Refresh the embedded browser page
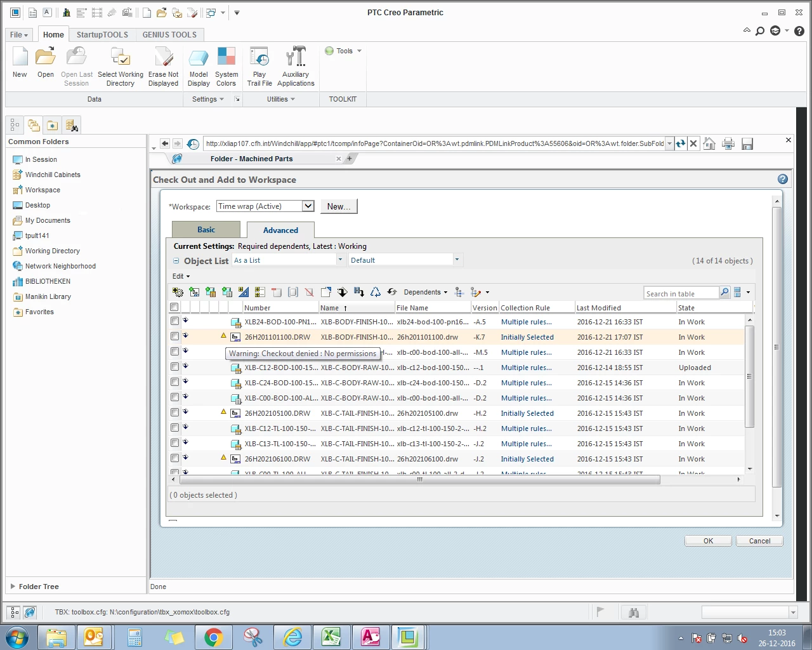This screenshot has height=650, width=812. pyautogui.click(x=680, y=143)
